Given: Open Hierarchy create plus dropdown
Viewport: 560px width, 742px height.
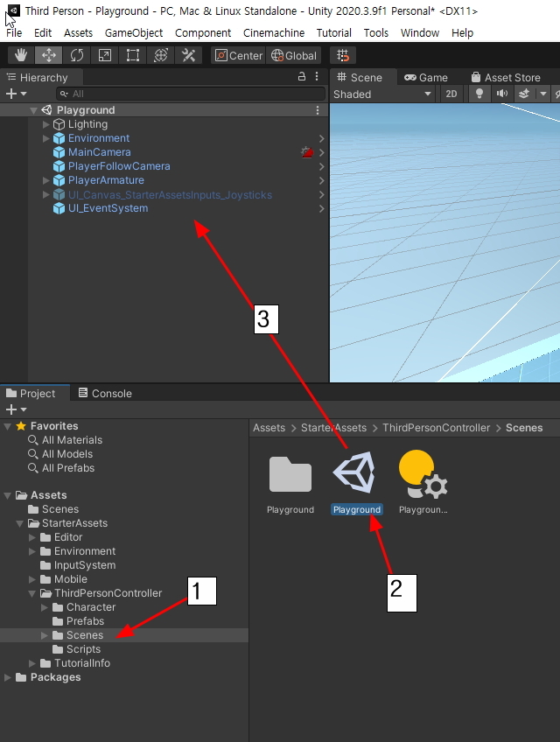Looking at the screenshot, I should point(16,94).
